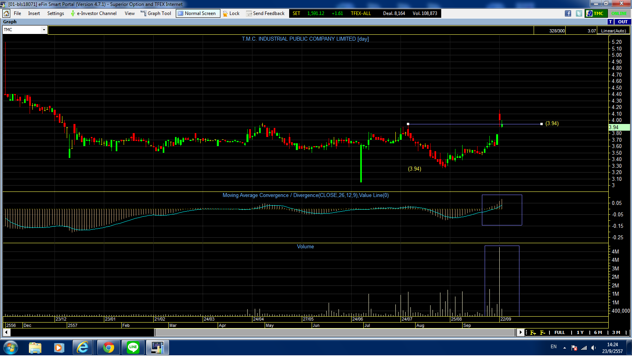The height and width of the screenshot is (364, 632).
Task: Expand the TMC symbol dropdown
Action: pyautogui.click(x=44, y=30)
